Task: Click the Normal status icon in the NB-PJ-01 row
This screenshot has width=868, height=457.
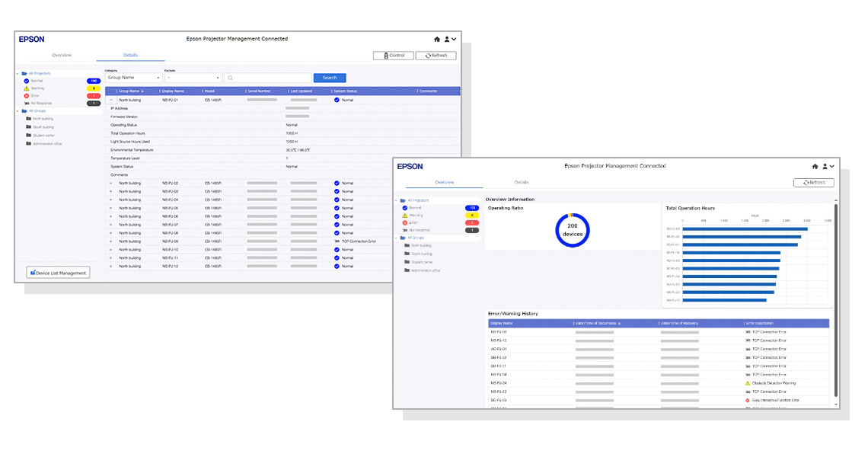Action: coord(337,100)
